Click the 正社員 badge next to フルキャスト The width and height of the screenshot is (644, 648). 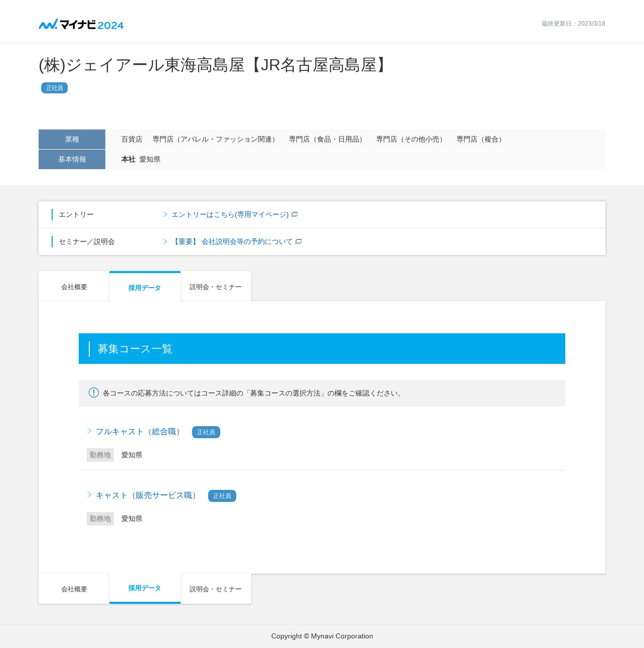click(206, 432)
